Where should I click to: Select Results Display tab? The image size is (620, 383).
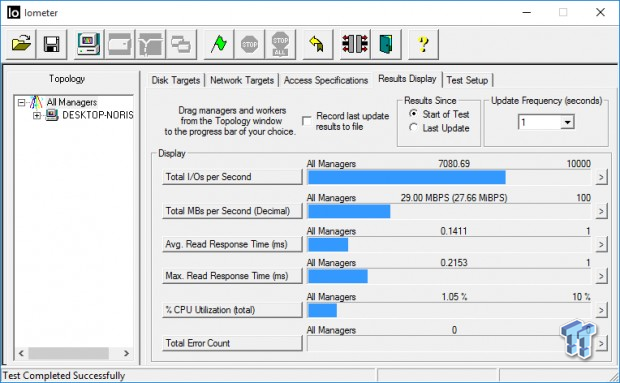407,79
